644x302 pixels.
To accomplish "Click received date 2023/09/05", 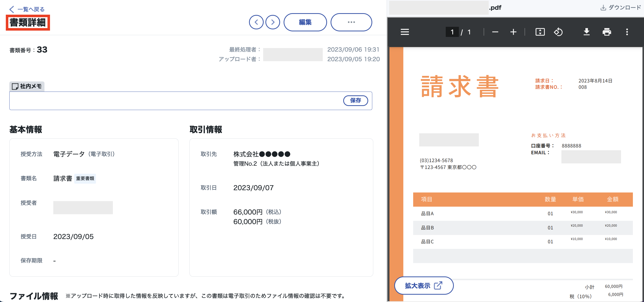I will tap(73, 236).
